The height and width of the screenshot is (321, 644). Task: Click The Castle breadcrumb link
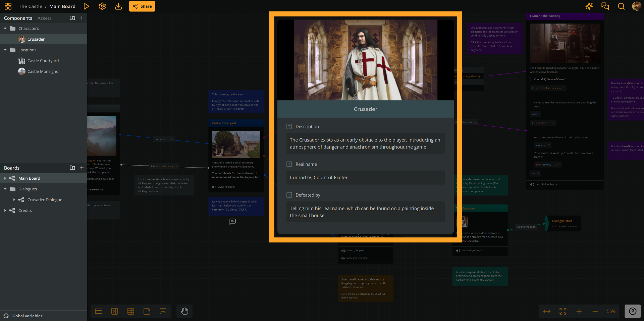(x=31, y=6)
